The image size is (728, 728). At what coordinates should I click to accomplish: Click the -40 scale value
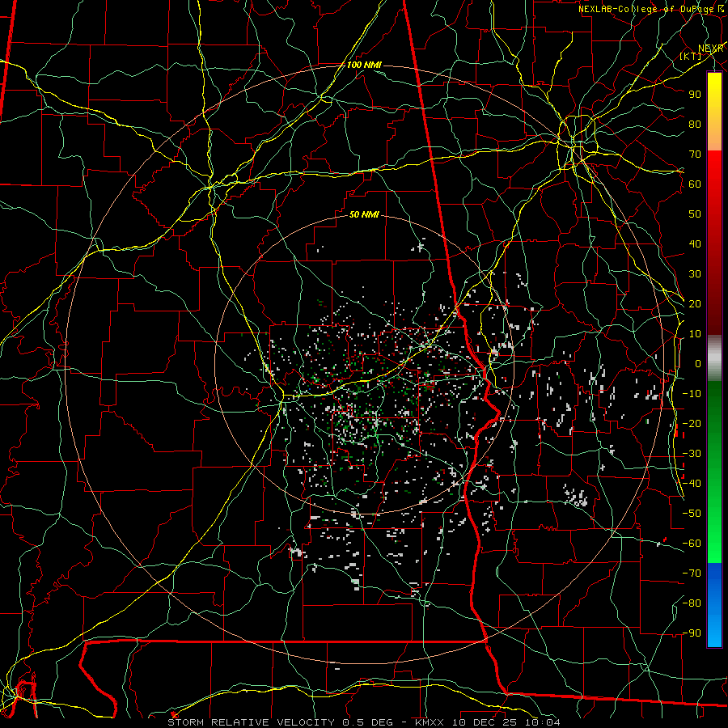pos(692,484)
